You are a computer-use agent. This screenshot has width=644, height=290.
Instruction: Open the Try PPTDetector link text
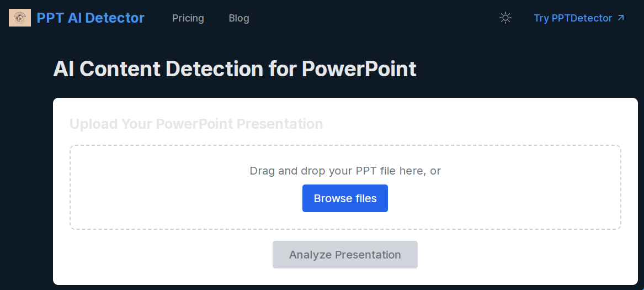[573, 18]
